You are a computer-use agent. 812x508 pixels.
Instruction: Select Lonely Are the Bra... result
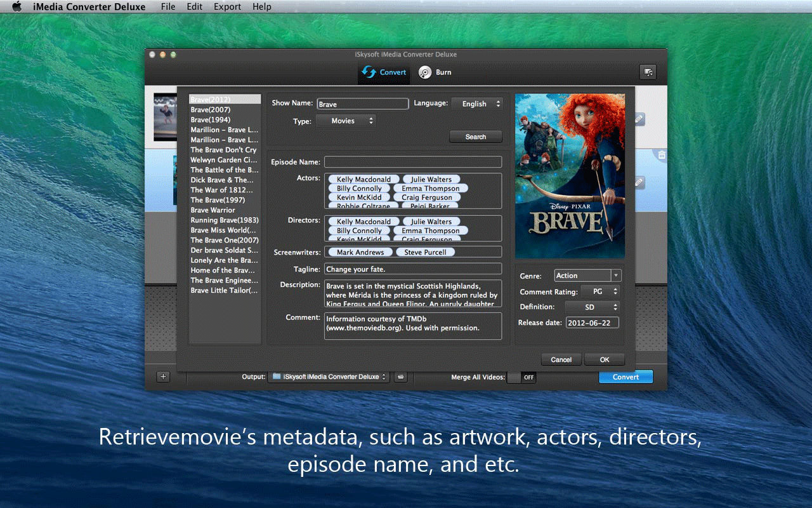(x=225, y=260)
